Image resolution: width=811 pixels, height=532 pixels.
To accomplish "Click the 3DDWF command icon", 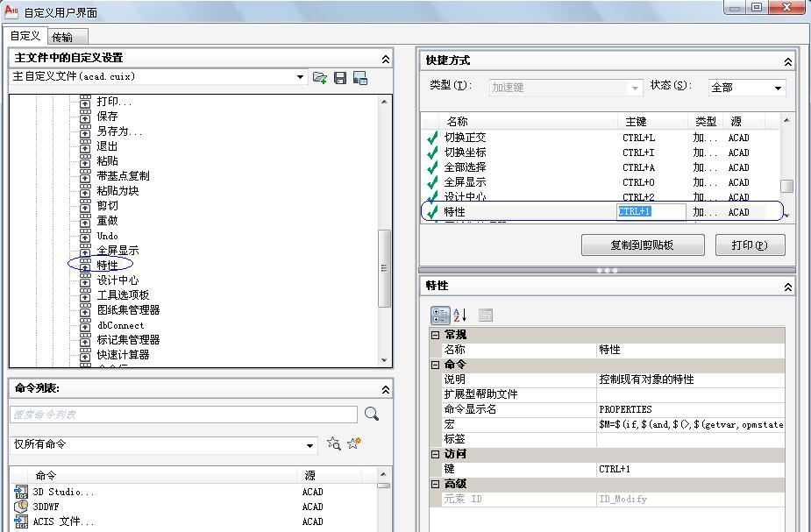I will click(21, 507).
